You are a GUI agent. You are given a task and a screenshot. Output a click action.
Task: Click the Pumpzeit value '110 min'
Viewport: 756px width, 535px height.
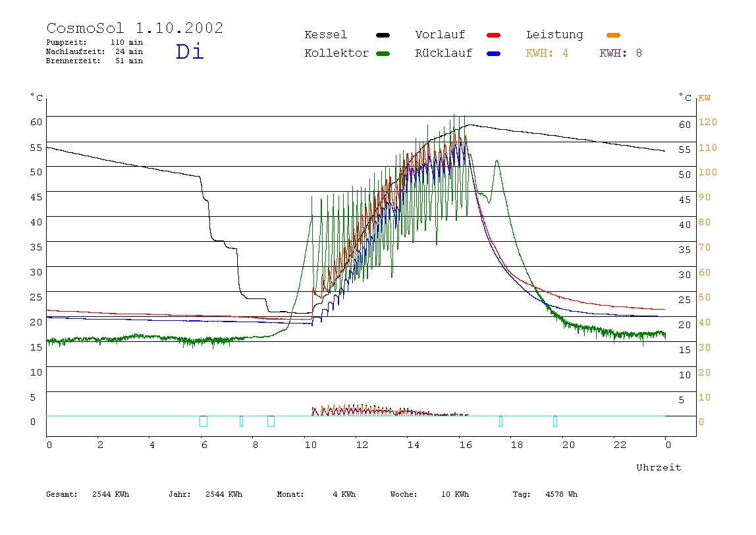click(127, 42)
